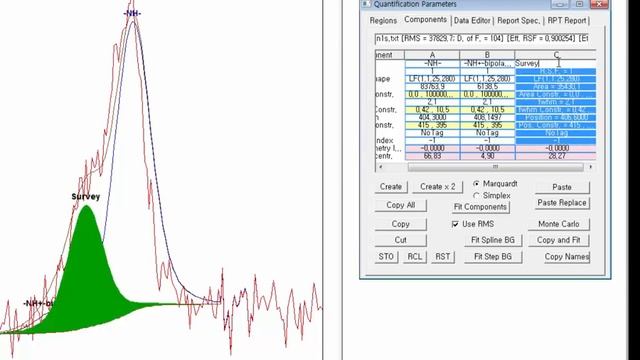Viewport: 640px width, 360px height.
Task: Switch to the RPT Report tab
Action: pos(567,20)
